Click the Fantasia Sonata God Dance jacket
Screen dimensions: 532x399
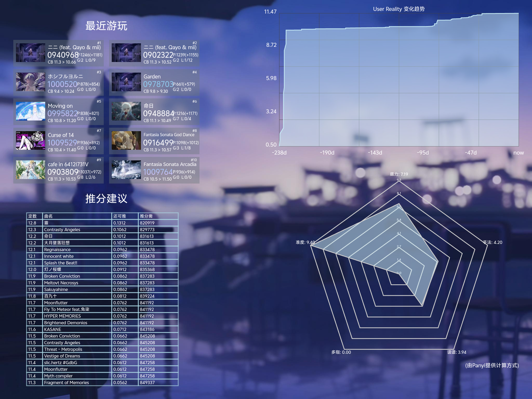126,141
